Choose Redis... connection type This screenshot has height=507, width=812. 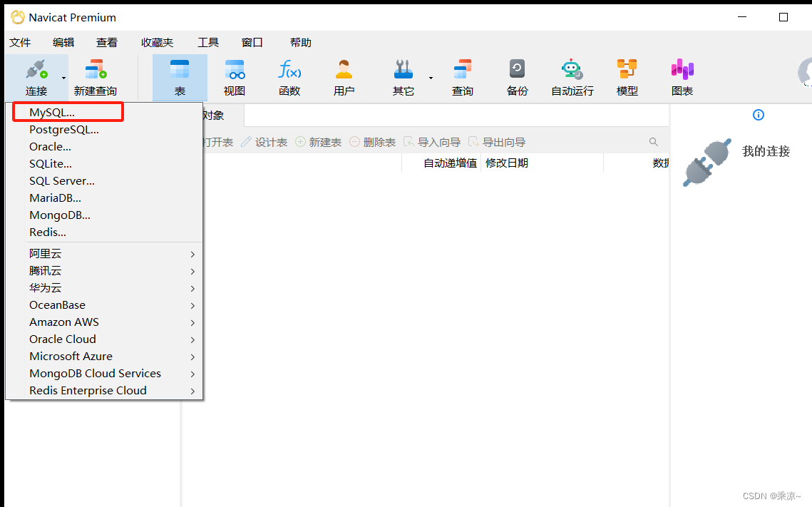point(104,232)
